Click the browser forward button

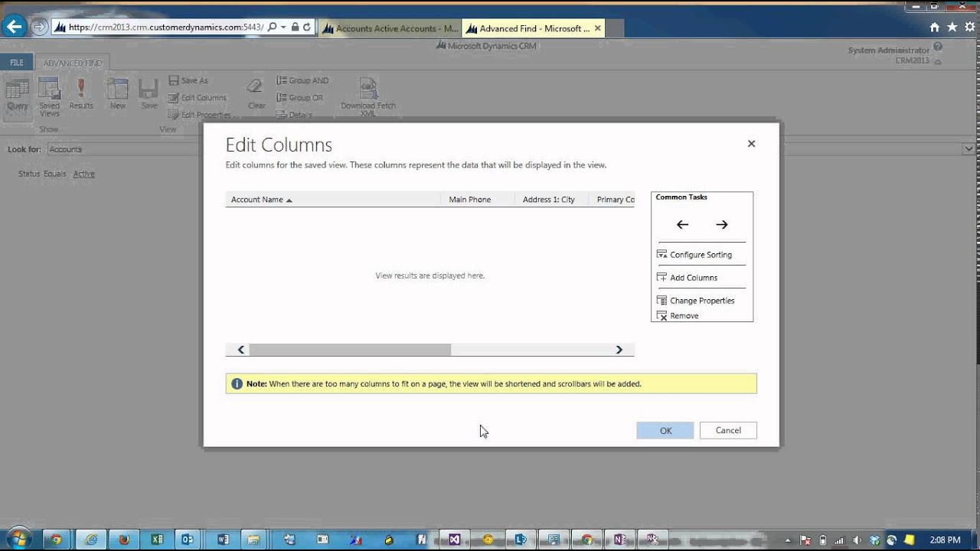pos(39,27)
